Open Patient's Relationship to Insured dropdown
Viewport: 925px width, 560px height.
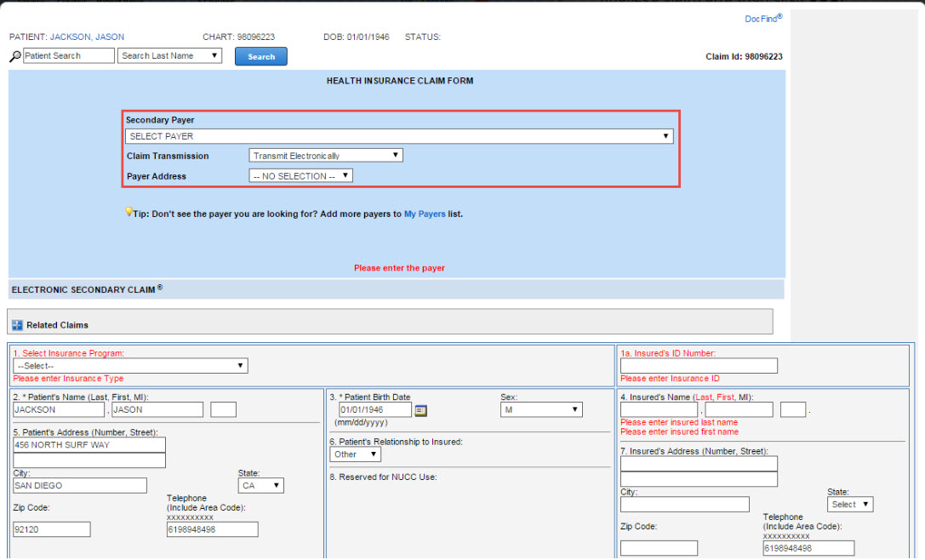coord(355,454)
